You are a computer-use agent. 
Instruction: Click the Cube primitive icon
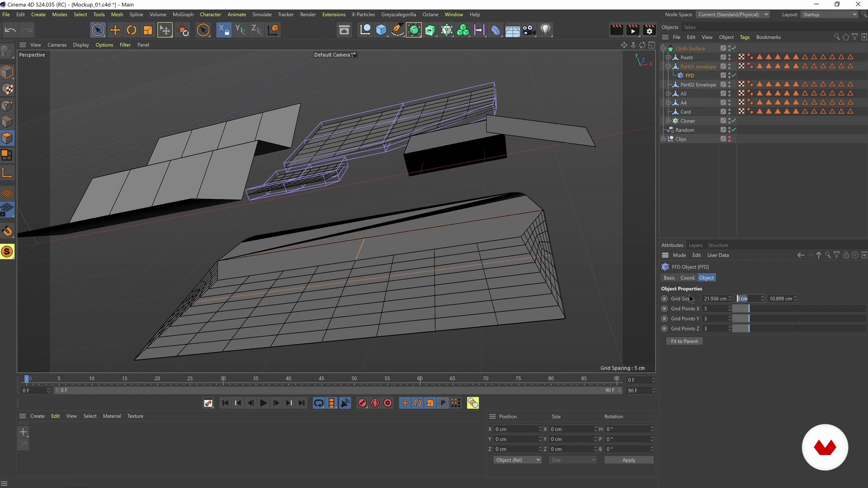[381, 30]
